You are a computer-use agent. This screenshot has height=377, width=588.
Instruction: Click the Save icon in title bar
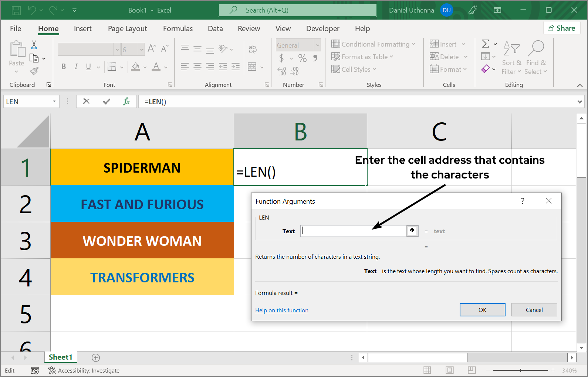(16, 10)
